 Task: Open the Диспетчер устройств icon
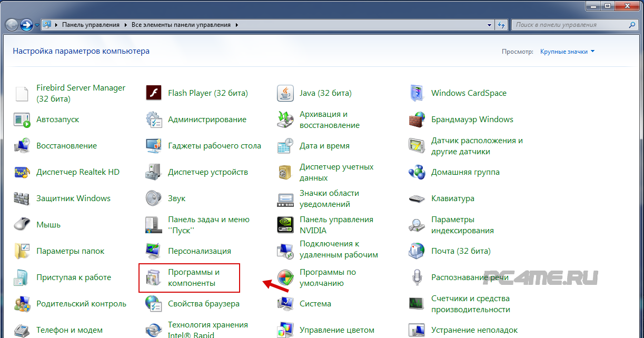pyautogui.click(x=153, y=172)
